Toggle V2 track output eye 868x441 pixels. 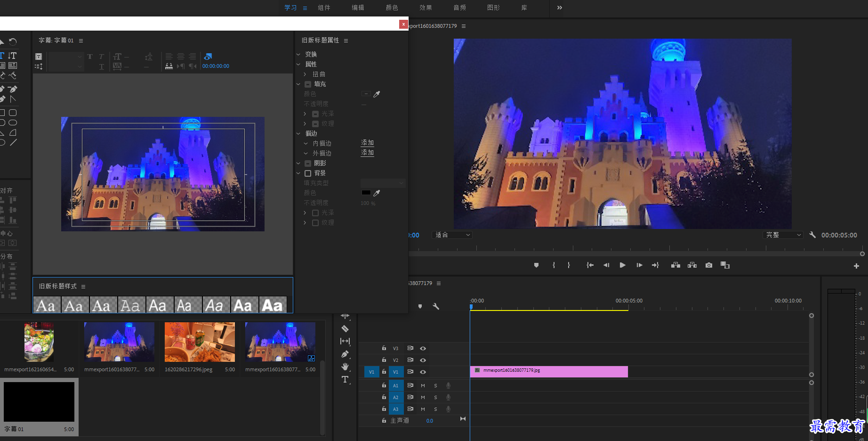pos(423,360)
